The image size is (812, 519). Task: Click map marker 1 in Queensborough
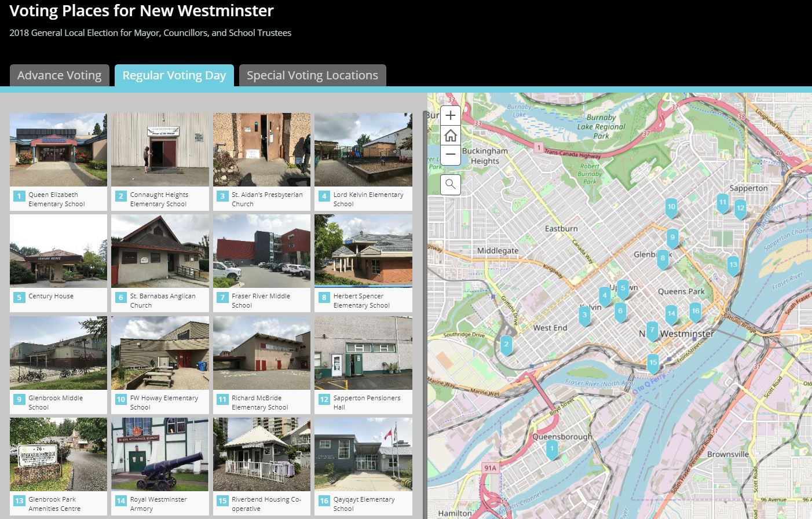[552, 448]
